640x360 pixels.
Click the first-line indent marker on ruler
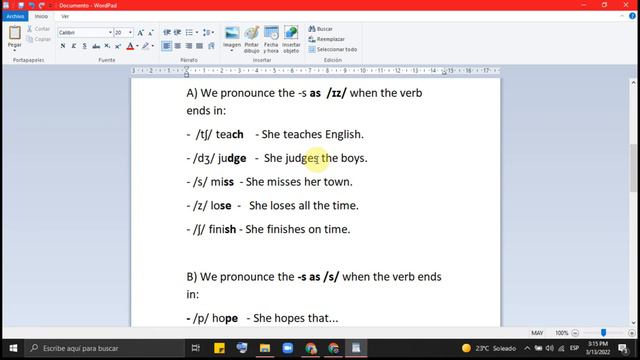[187, 69]
